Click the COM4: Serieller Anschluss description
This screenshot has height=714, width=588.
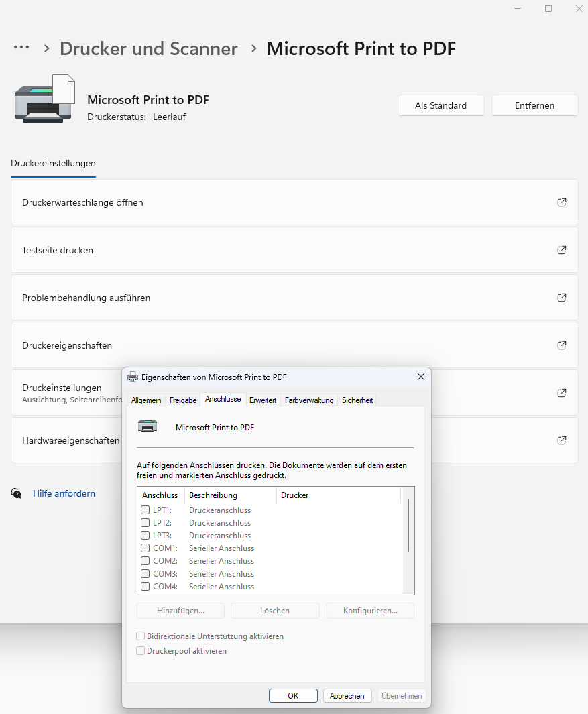tap(221, 587)
